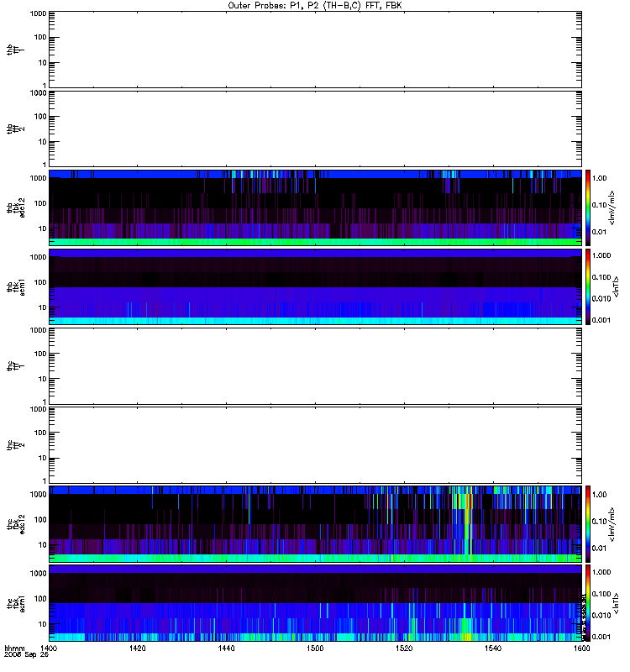This screenshot has width=630, height=672.
Task: Click the <|mV/m|> unit label beside thc edc12 colorbar
Action: (x=612, y=524)
